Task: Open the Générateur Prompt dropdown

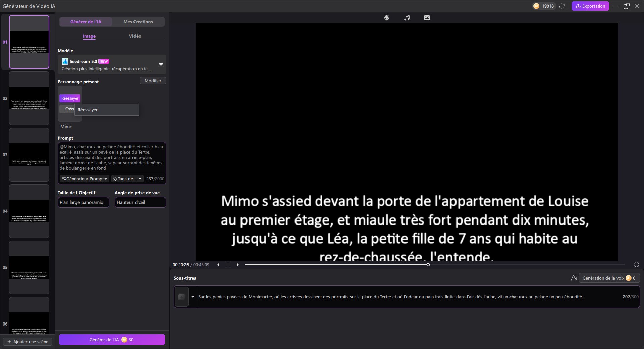Action: click(84, 179)
